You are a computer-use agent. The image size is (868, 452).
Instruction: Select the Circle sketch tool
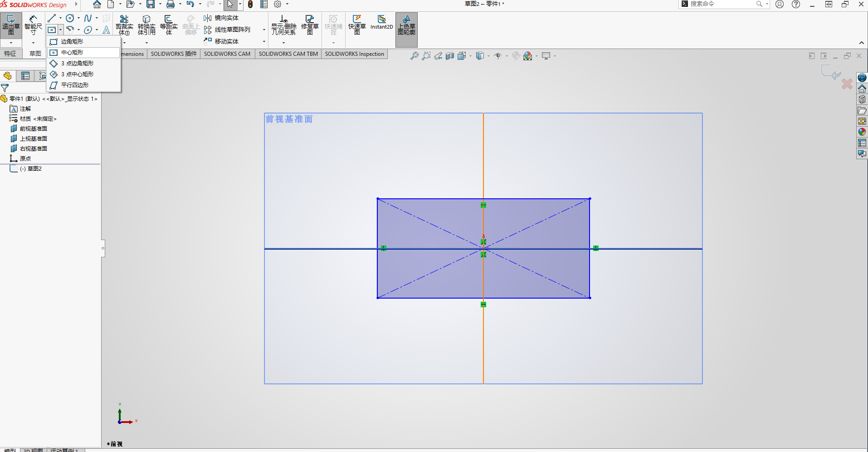click(70, 18)
